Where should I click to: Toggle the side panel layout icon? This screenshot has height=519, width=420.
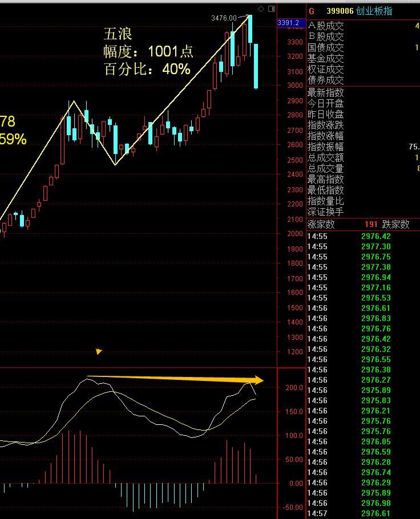click(272, 9)
